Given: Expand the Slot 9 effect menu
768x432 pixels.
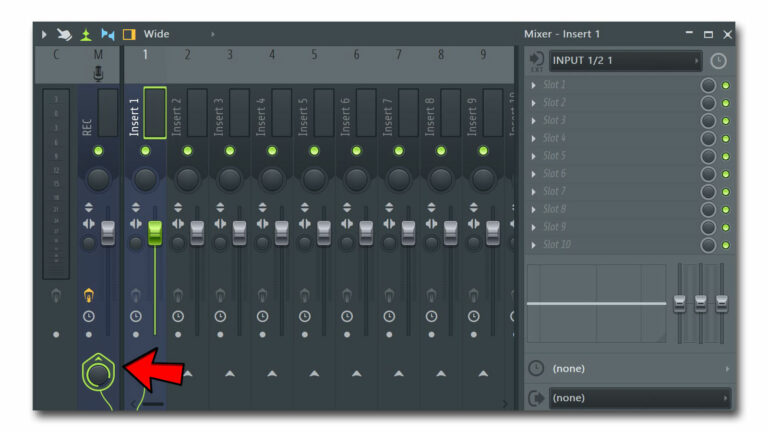Looking at the screenshot, I should point(533,227).
